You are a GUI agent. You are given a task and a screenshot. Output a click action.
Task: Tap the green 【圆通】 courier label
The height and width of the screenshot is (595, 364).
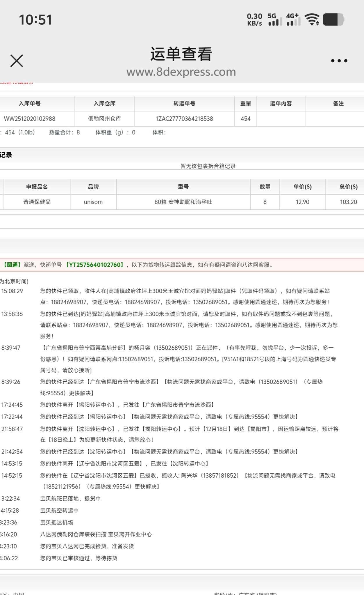(x=12, y=265)
